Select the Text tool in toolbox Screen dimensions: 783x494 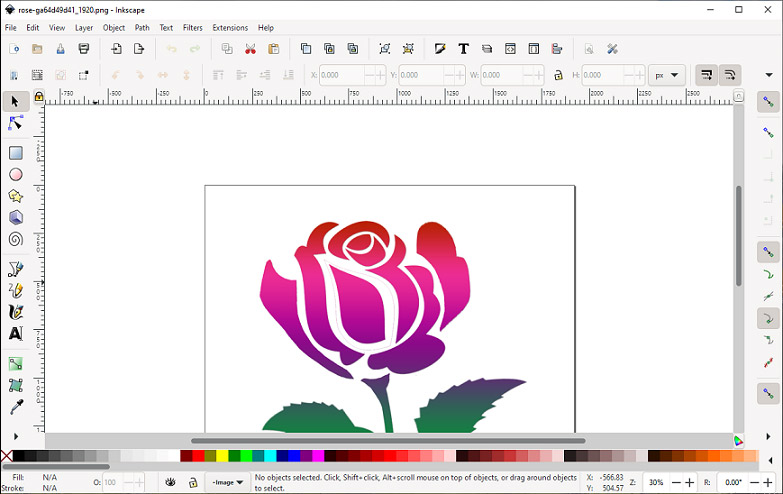(x=15, y=334)
